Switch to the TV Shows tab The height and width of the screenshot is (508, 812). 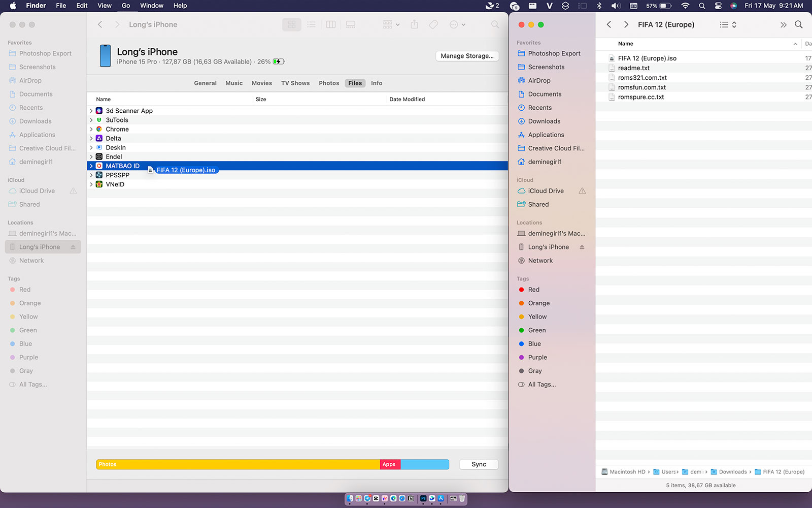(295, 83)
